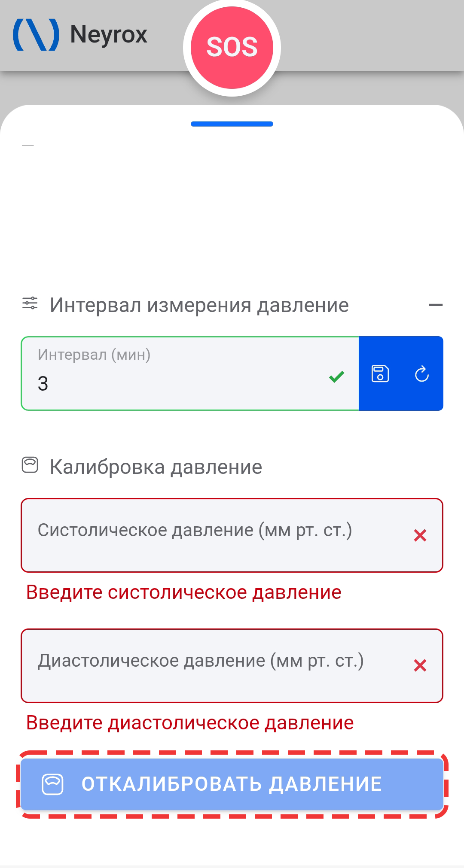Save the interval with the floppy icon
This screenshot has height=868, width=464.
[380, 373]
